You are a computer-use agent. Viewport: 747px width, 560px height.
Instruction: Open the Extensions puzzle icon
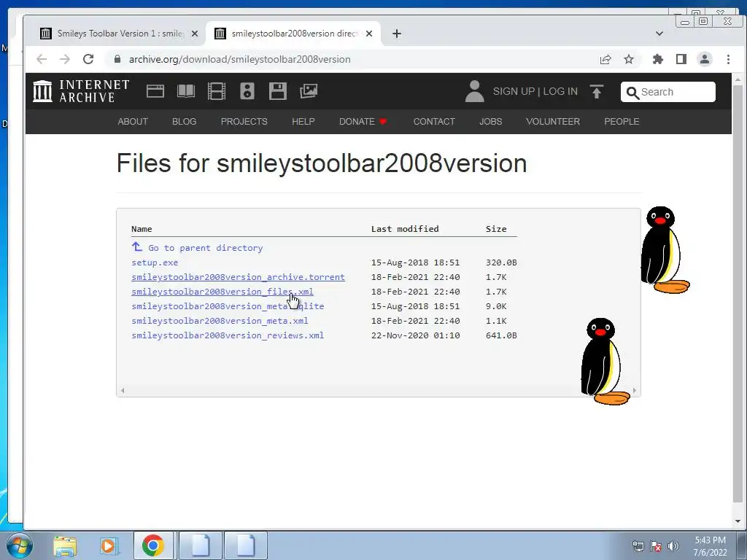coord(658,59)
